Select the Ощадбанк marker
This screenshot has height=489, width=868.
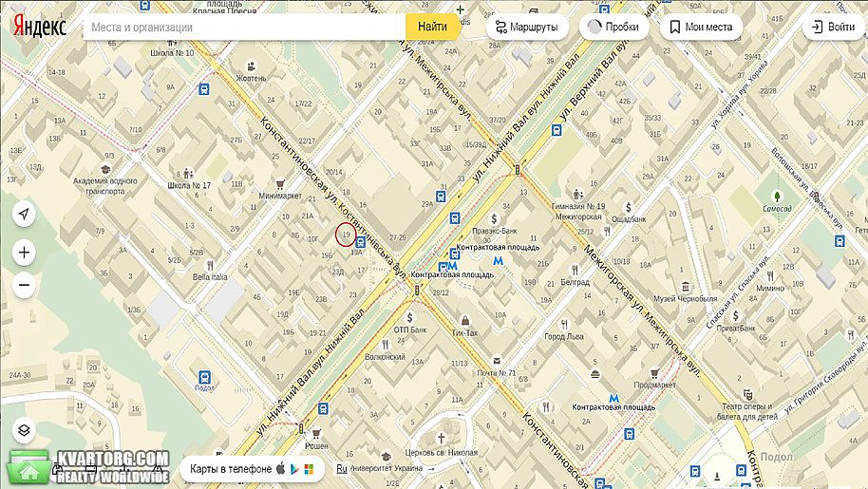point(629,207)
